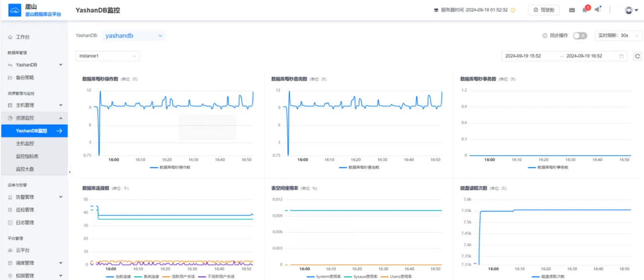Image resolution: width=644 pixels, height=280 pixels.
Task: Open the instance1 selector dropdown
Action: point(107,56)
